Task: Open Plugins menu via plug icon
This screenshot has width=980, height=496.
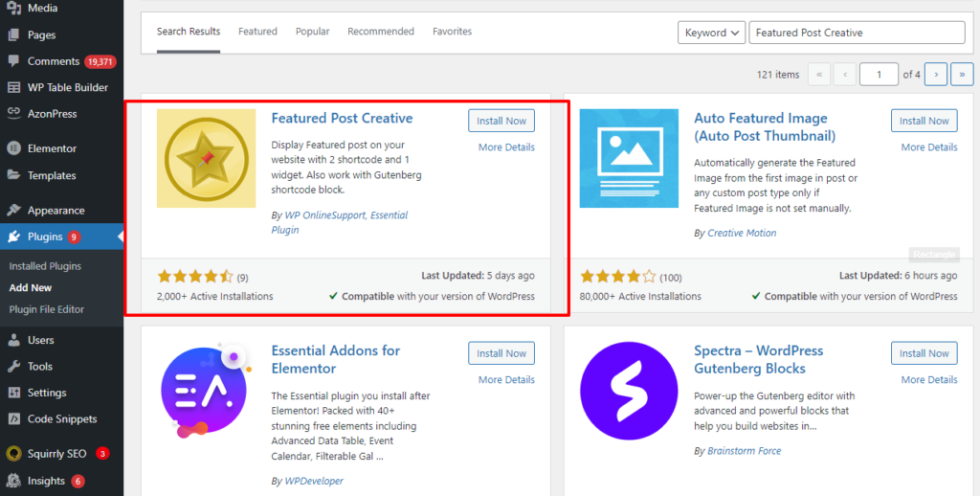Action: click(13, 237)
